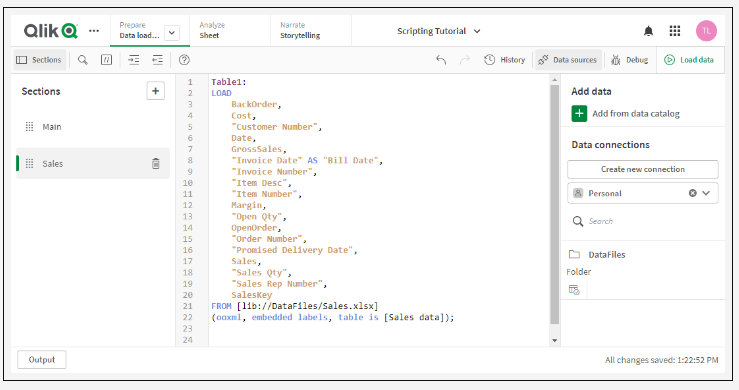Delete the Sales section with trash icon
This screenshot has width=739, height=390.
pos(156,164)
